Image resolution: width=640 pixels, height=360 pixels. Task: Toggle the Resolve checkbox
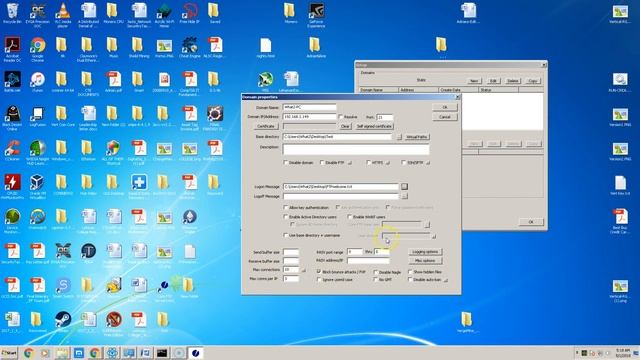(x=340, y=117)
